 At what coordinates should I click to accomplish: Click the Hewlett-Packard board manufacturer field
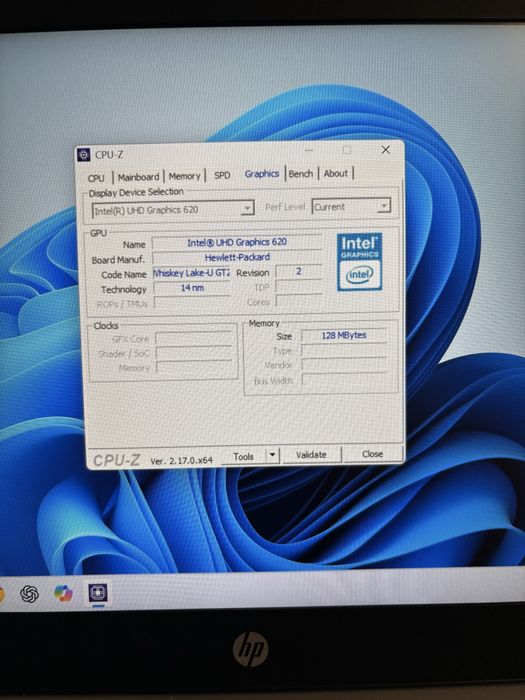pyautogui.click(x=237, y=257)
